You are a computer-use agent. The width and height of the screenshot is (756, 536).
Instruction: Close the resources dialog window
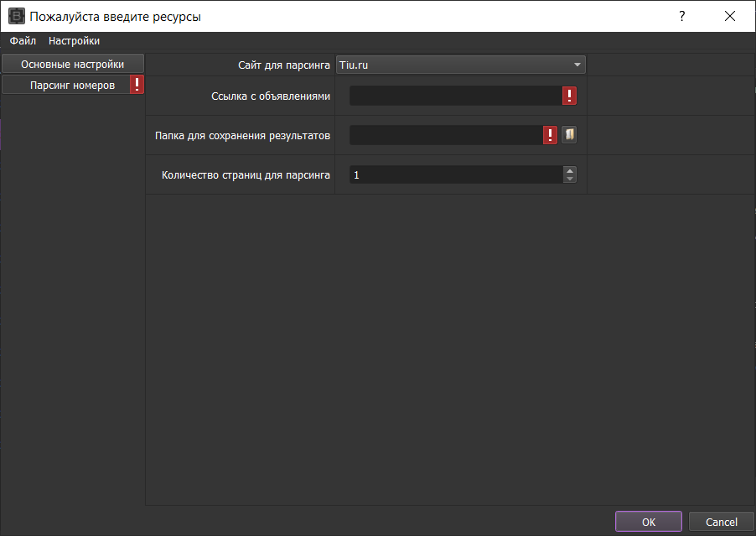(x=730, y=16)
